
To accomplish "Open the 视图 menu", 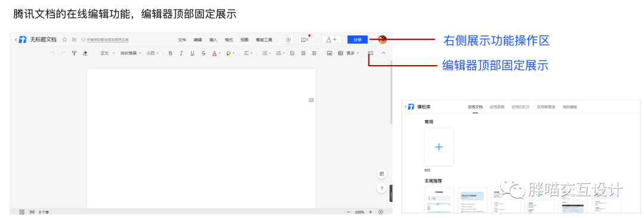I will [244, 40].
